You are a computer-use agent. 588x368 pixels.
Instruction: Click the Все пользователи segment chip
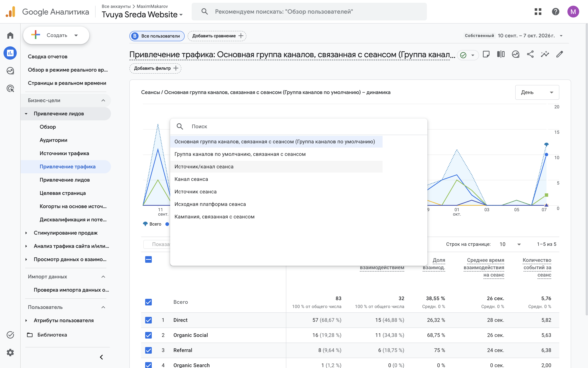click(157, 36)
